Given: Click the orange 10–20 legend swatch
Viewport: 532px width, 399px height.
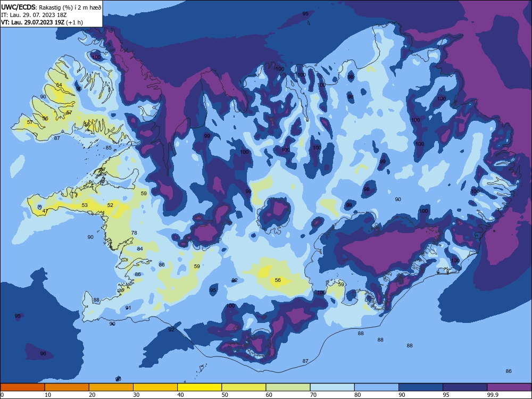Looking at the screenshot, I should coord(67,387).
